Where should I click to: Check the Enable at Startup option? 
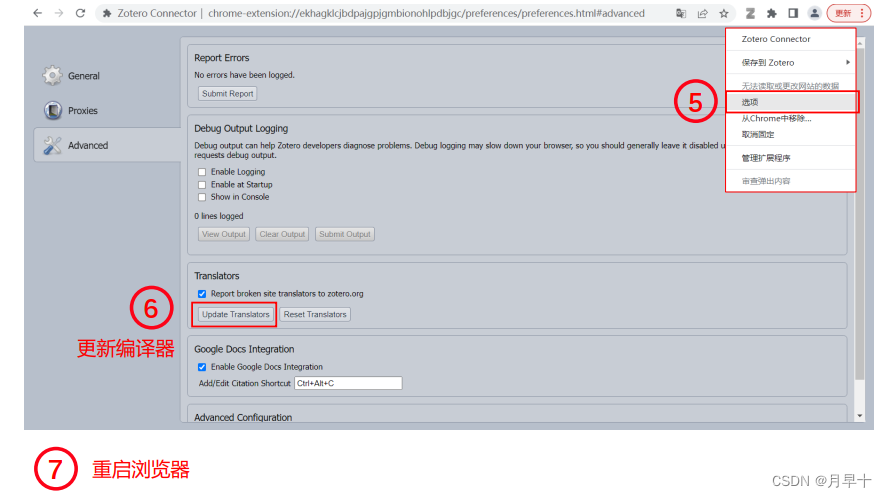tap(202, 185)
